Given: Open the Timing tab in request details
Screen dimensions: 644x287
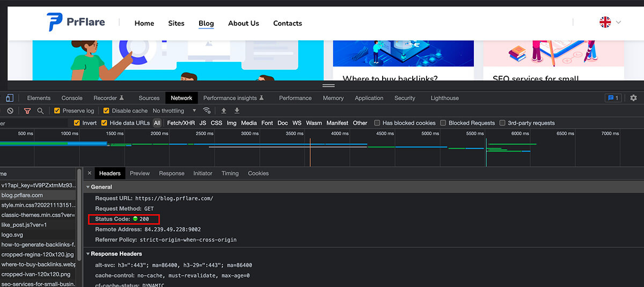Looking at the screenshot, I should point(230,173).
